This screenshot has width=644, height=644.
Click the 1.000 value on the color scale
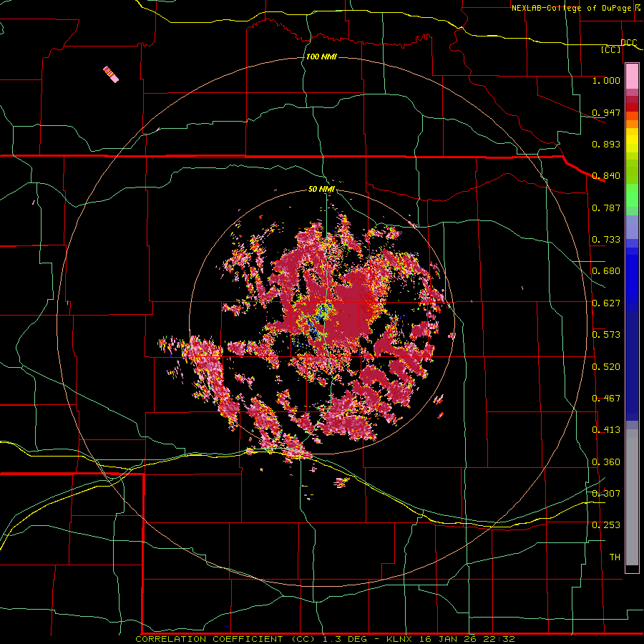pos(606,80)
